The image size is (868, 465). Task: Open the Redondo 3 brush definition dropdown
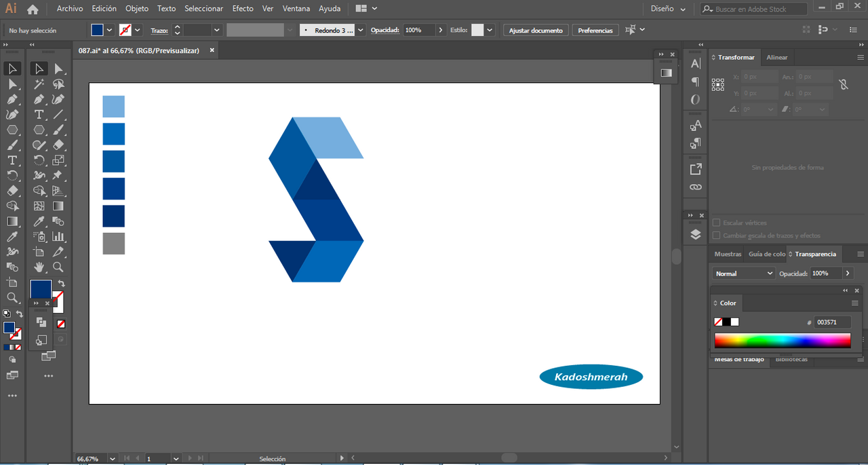(x=360, y=30)
